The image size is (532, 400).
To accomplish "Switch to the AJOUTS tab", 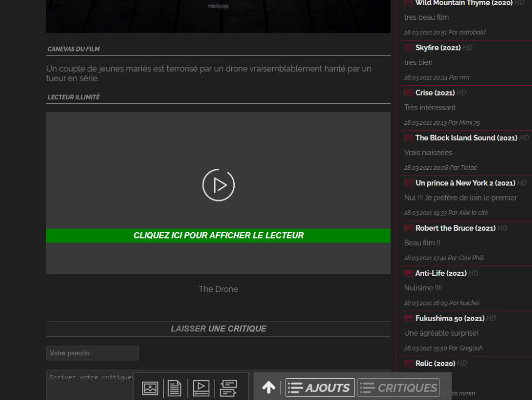I will 320,388.
